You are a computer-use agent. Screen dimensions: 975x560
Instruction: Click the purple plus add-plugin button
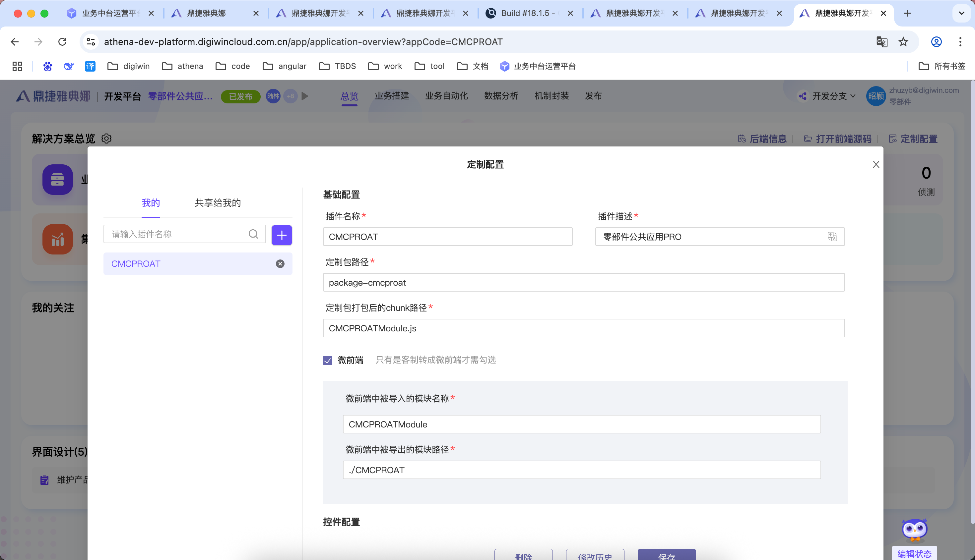282,235
